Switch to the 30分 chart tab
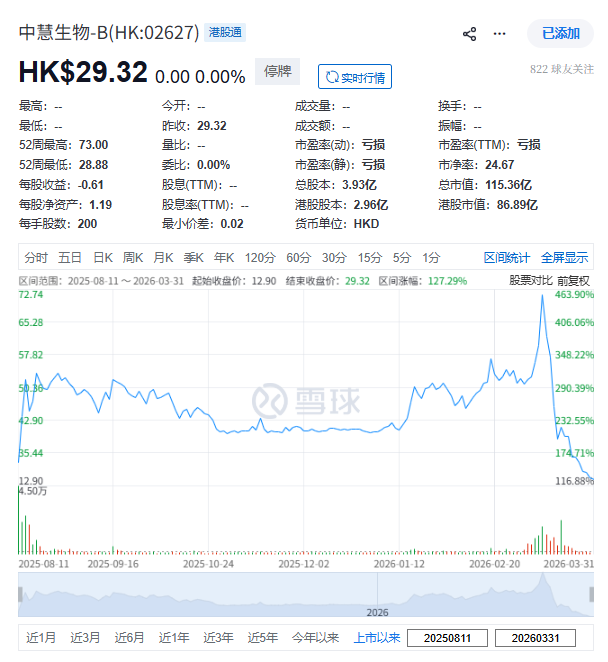608x662 pixels. click(x=334, y=257)
